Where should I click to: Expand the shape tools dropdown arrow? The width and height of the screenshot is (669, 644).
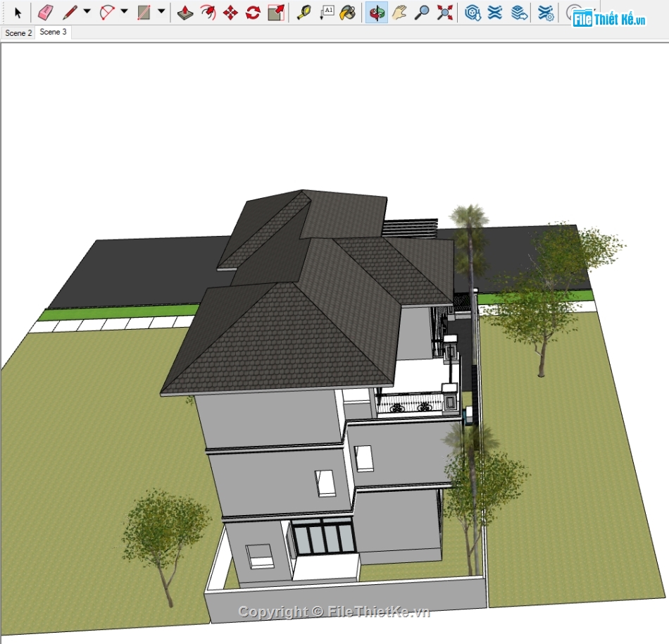point(161,11)
